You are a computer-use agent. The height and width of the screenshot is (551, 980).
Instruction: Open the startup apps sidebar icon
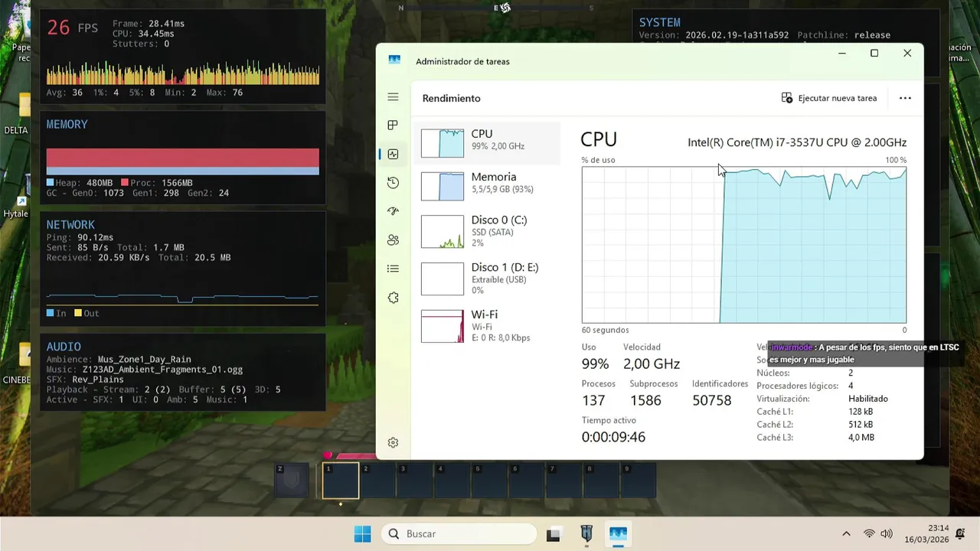[x=393, y=211]
